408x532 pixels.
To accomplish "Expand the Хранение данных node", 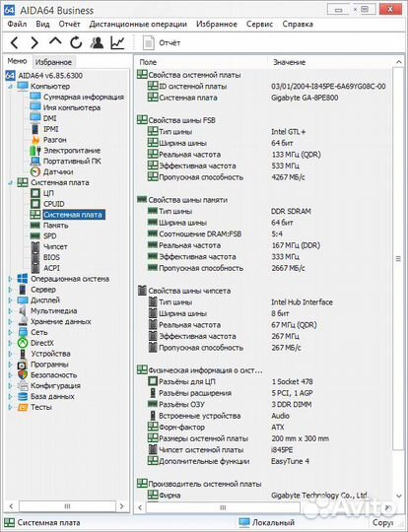I will coord(10,321).
